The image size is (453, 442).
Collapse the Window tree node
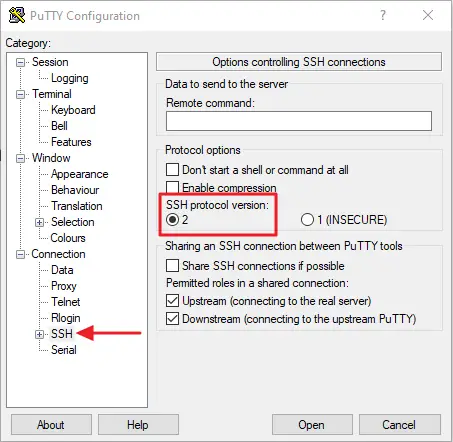click(x=21, y=158)
